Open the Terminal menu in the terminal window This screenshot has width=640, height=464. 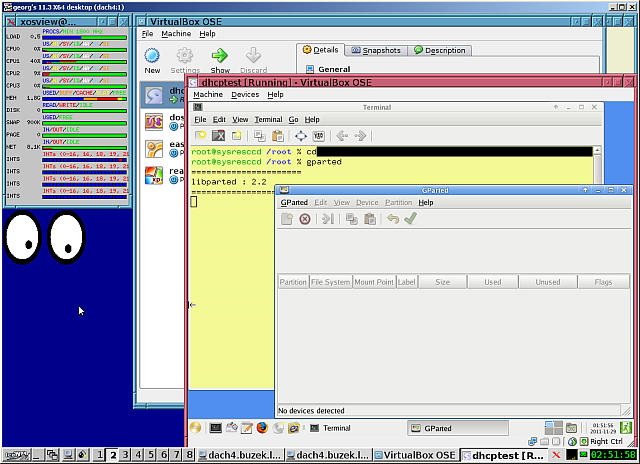(268, 119)
